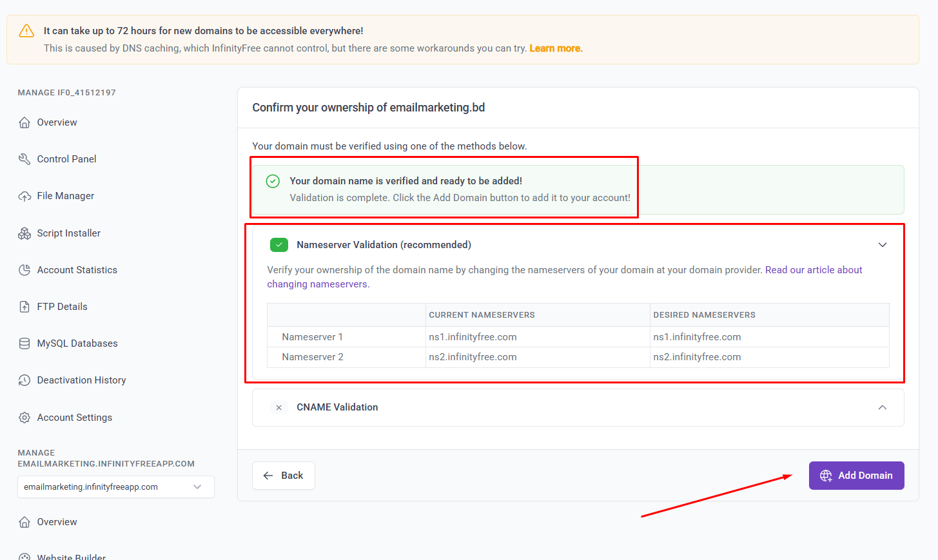Open Account Settings in the sidebar

(x=75, y=418)
